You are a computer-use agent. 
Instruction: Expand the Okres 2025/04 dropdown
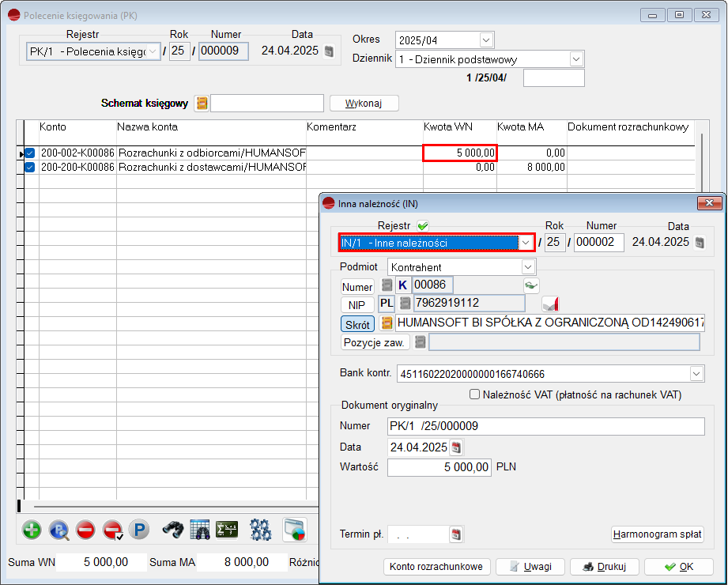[x=486, y=40]
